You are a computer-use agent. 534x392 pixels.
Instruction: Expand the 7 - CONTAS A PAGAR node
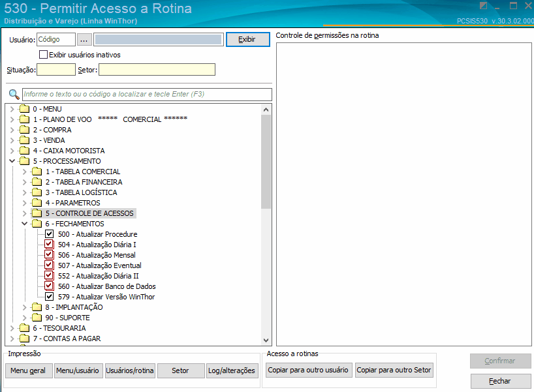(12, 339)
